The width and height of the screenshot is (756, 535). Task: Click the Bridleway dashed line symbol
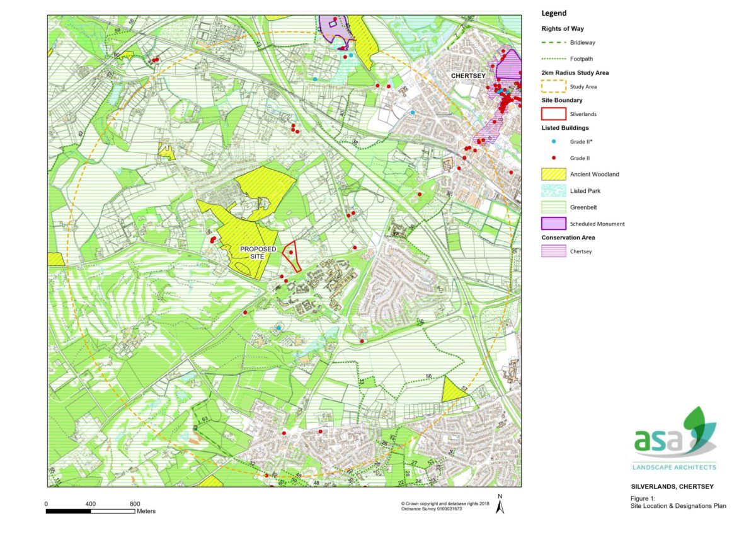tap(553, 43)
